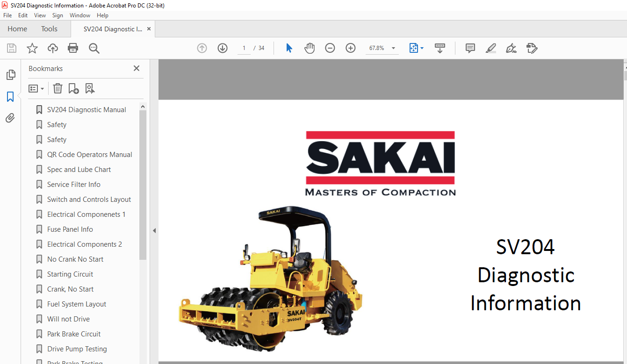The width and height of the screenshot is (627, 364).
Task: Click the bookmarks panel scrollbar
Action: tap(143, 185)
